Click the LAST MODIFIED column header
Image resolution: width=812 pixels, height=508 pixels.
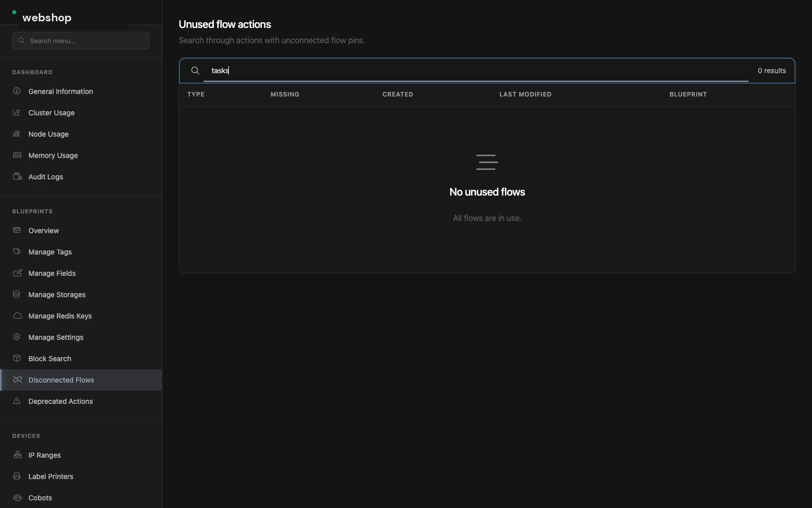[525, 94]
